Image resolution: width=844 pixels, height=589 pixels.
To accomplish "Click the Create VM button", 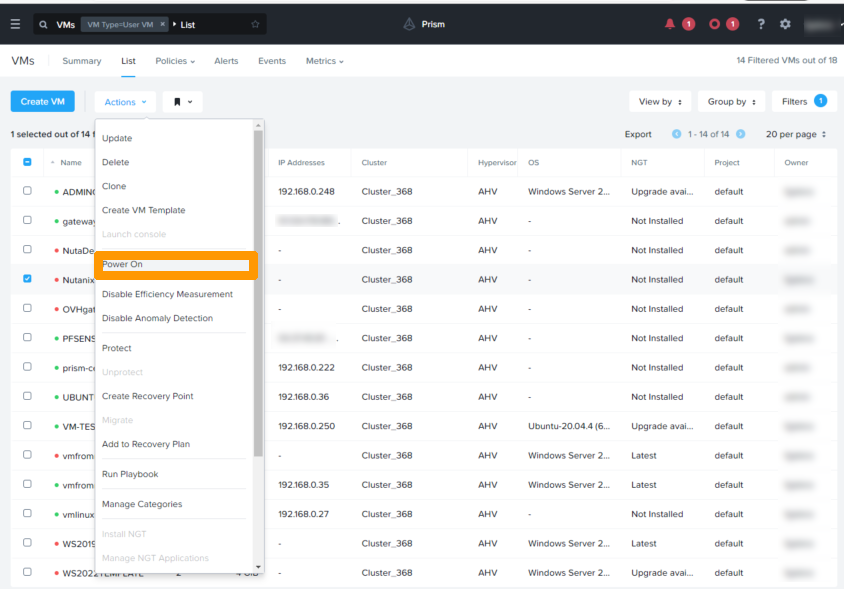I will tap(42, 102).
